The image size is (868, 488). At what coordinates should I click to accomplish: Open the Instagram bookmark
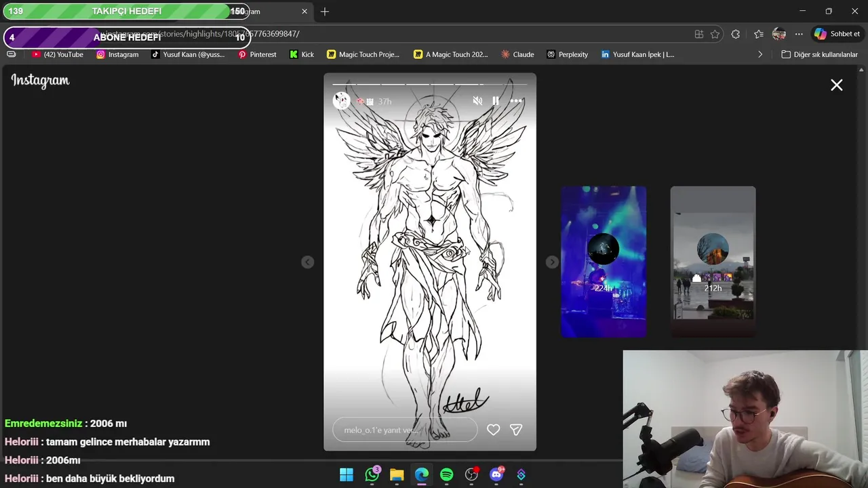click(117, 54)
